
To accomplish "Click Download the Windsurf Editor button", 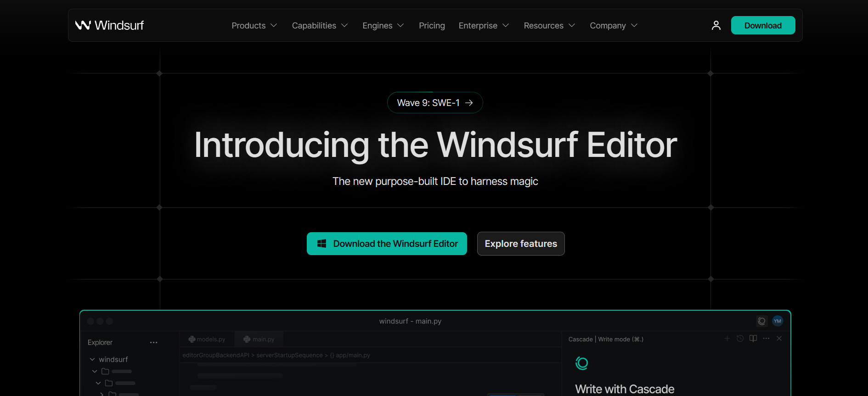I will 387,244.
